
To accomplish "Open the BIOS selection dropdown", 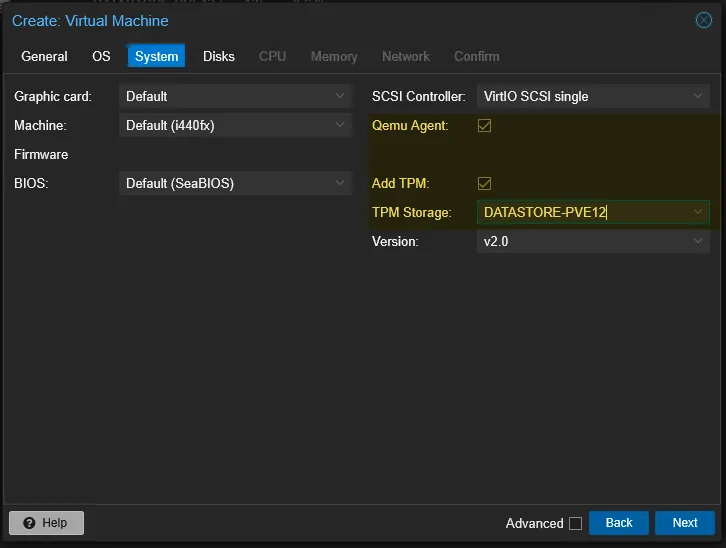I will pos(340,184).
